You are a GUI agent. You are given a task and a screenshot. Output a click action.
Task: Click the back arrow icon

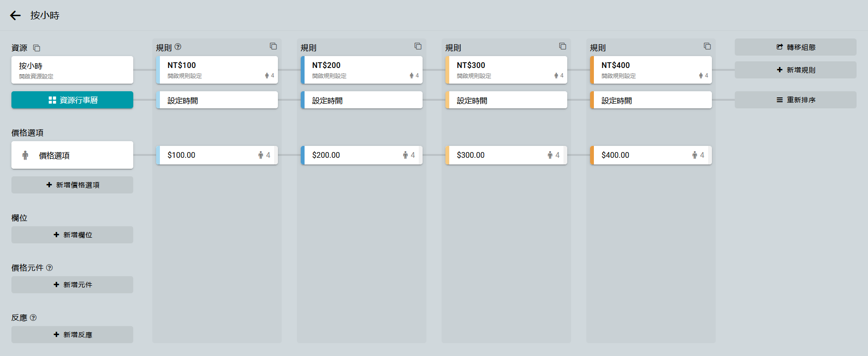[15, 16]
